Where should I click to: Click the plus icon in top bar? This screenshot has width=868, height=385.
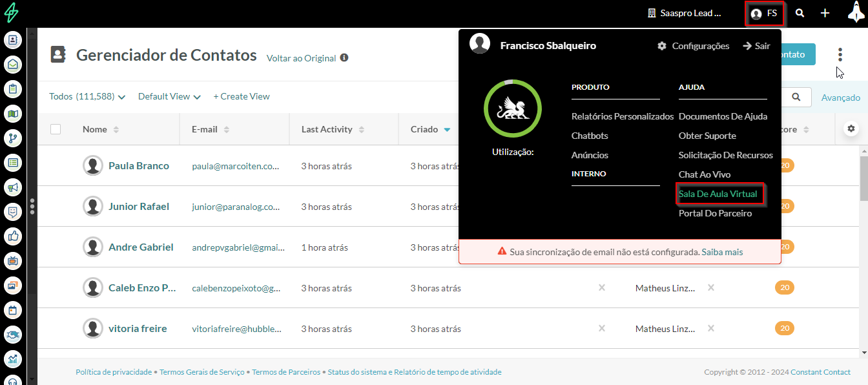(825, 13)
